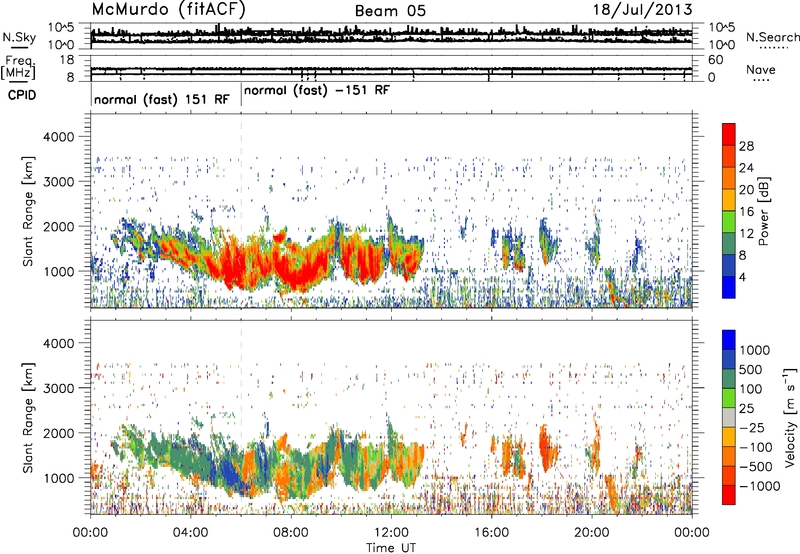The height and width of the screenshot is (554, 800).
Task: Click the '20:00' time axis label
Action: tap(592, 533)
